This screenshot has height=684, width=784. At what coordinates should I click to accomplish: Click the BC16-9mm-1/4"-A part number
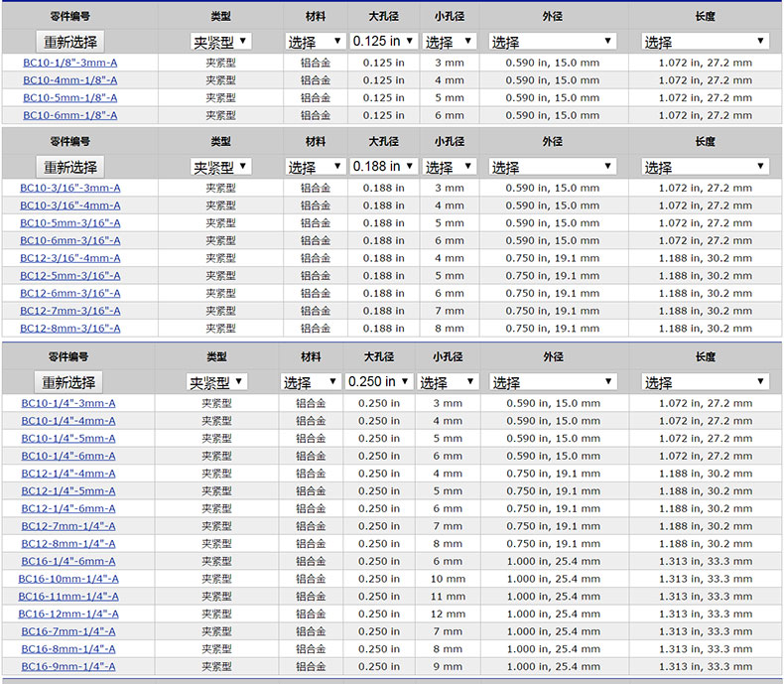tap(68, 666)
